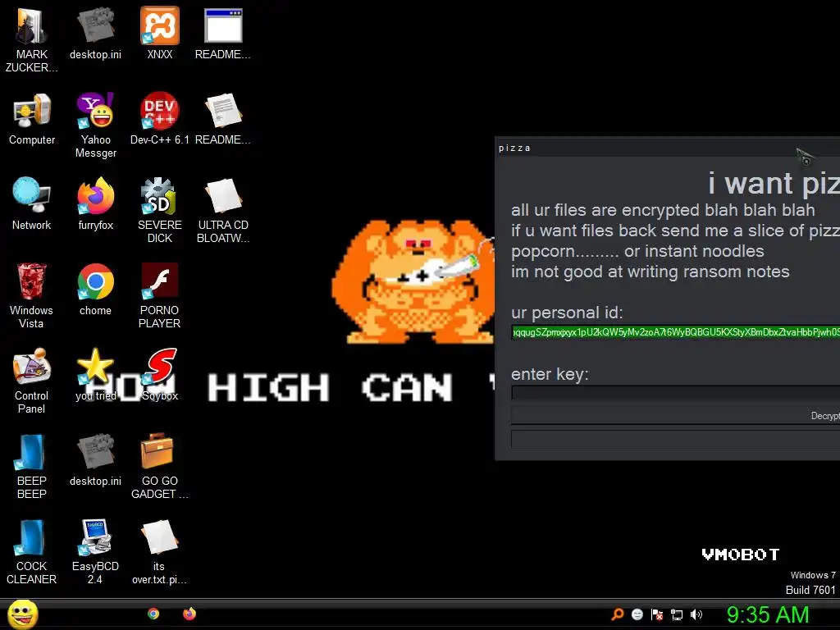Open Firefox from the taskbar
Image resolution: width=840 pixels, height=630 pixels.
click(x=189, y=614)
